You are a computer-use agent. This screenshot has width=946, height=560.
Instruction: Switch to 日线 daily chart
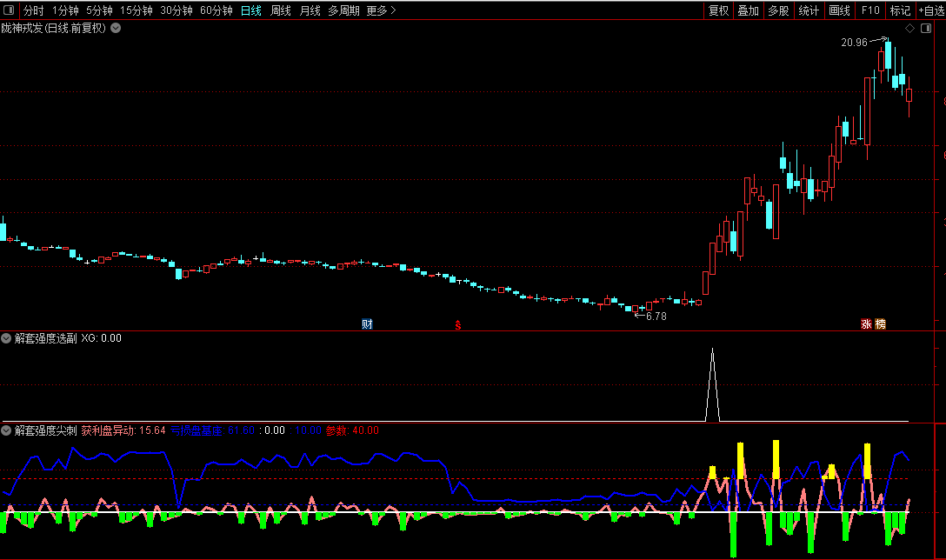click(251, 10)
